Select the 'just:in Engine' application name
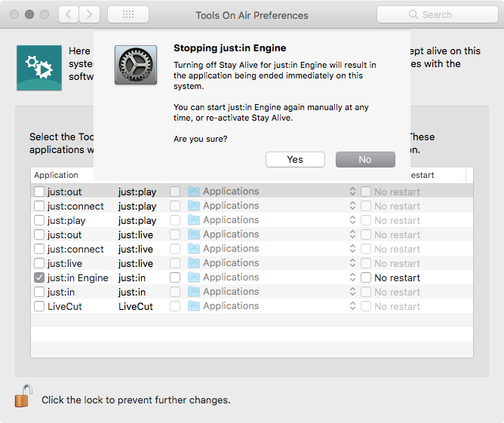Image resolution: width=504 pixels, height=423 pixels. pyautogui.click(x=78, y=277)
